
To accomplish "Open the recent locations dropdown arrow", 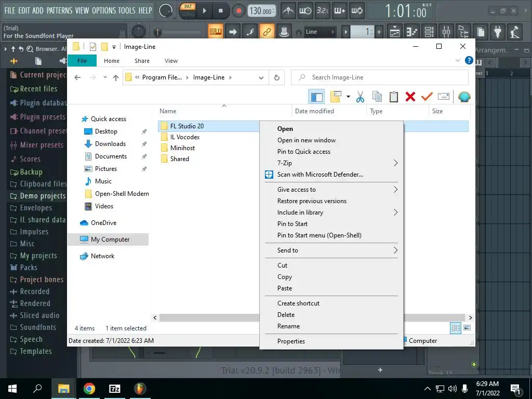I will [x=105, y=77].
